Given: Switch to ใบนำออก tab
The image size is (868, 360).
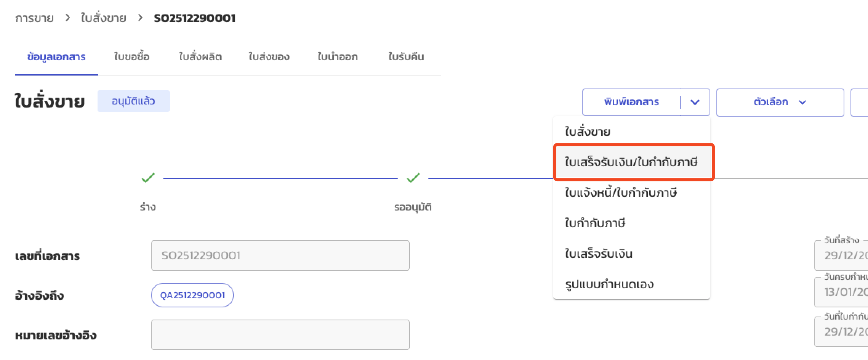Looking at the screenshot, I should (337, 57).
